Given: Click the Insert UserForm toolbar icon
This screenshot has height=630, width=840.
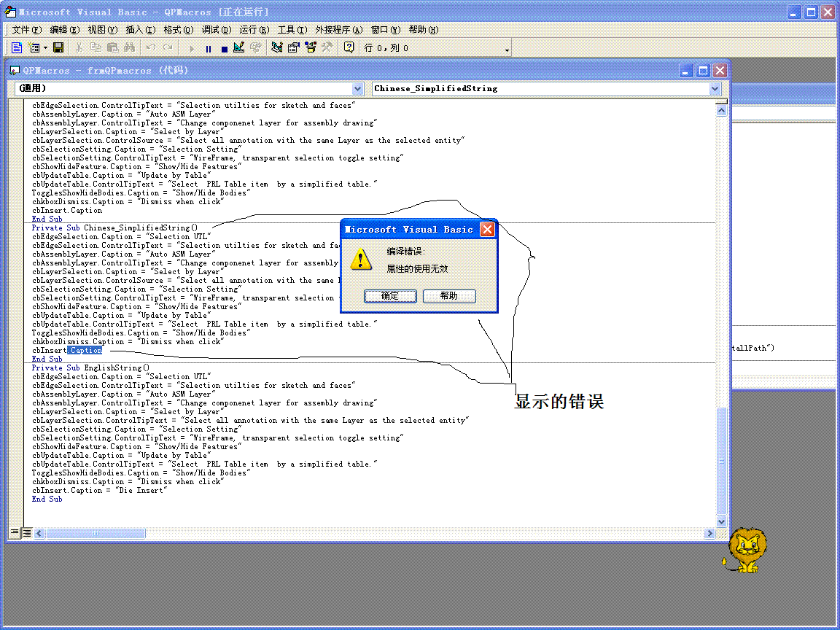Looking at the screenshot, I should point(34,47).
